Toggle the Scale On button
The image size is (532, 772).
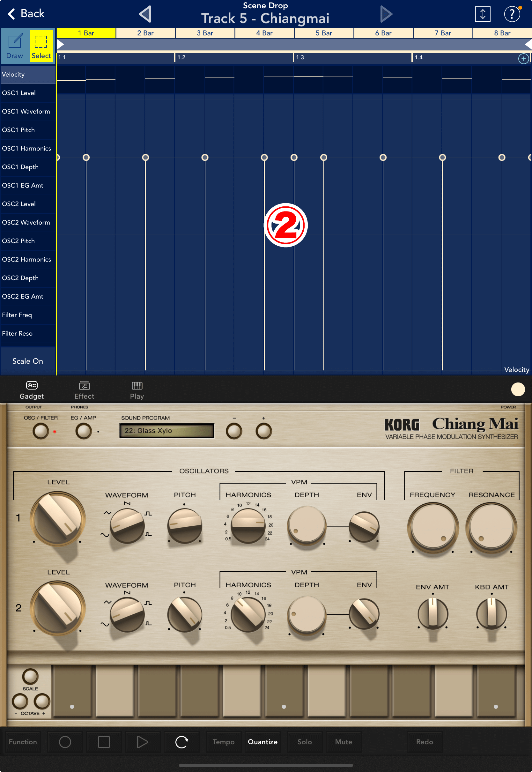(28, 361)
